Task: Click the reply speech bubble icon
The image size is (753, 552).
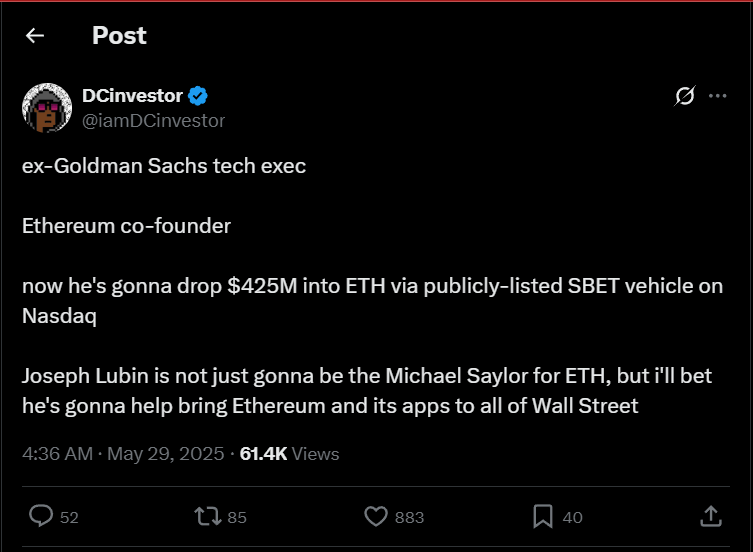Action: [41, 516]
